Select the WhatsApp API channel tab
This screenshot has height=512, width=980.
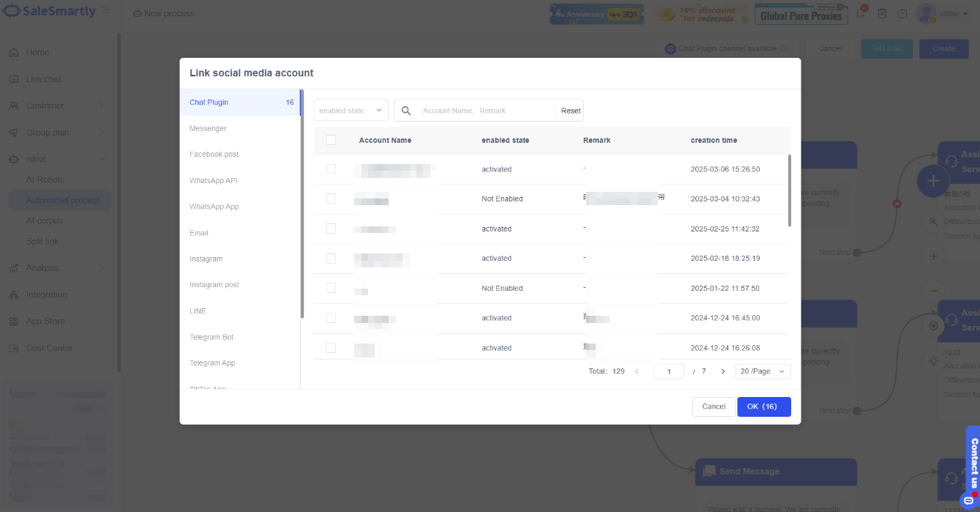coord(214,181)
